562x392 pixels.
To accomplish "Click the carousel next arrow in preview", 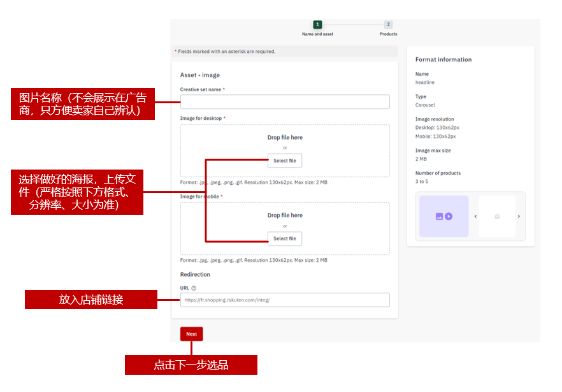I will point(519,216).
